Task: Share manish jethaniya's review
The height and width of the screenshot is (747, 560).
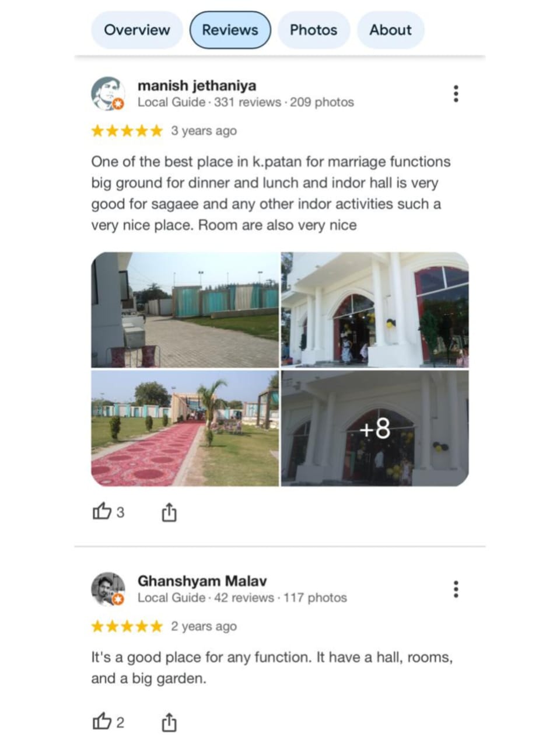Action: [x=169, y=512]
